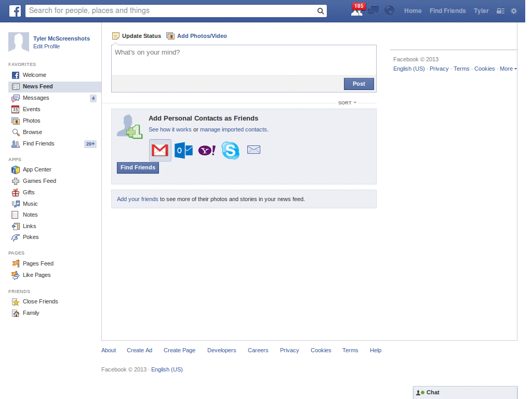Click Edit Profile link
This screenshot has height=399, width=532.
(x=46, y=46)
